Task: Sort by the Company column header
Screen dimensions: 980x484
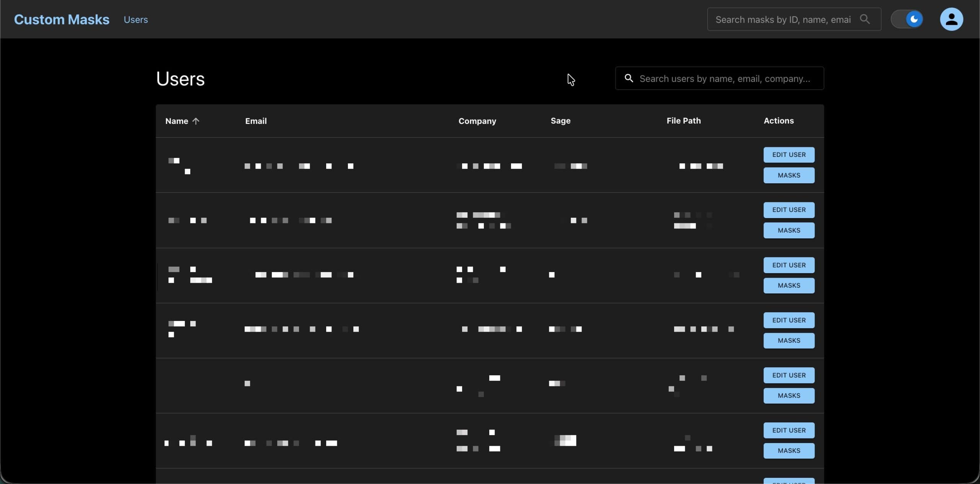Action: pos(477,121)
